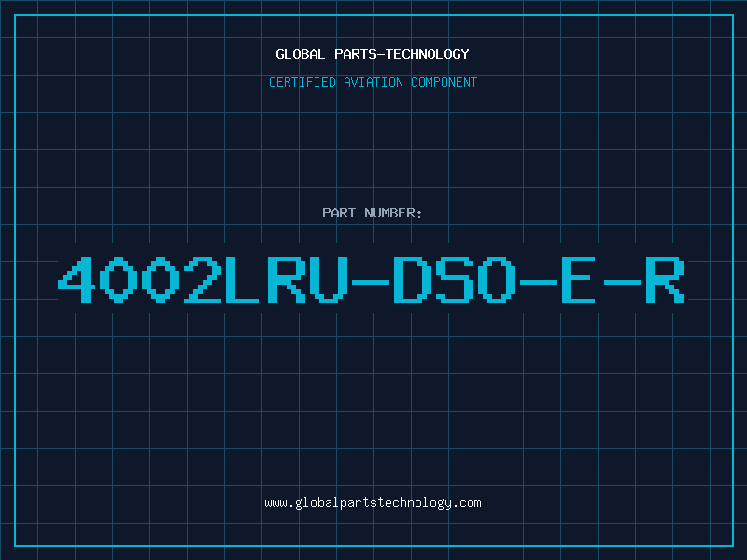
Task: Open the www.globalpartstechnology.com link
Action: point(373,503)
